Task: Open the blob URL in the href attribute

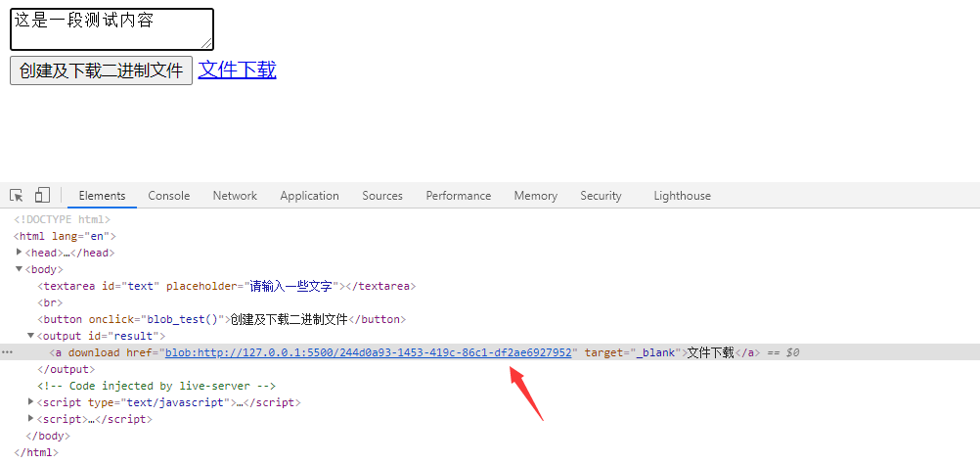Action: [x=368, y=352]
